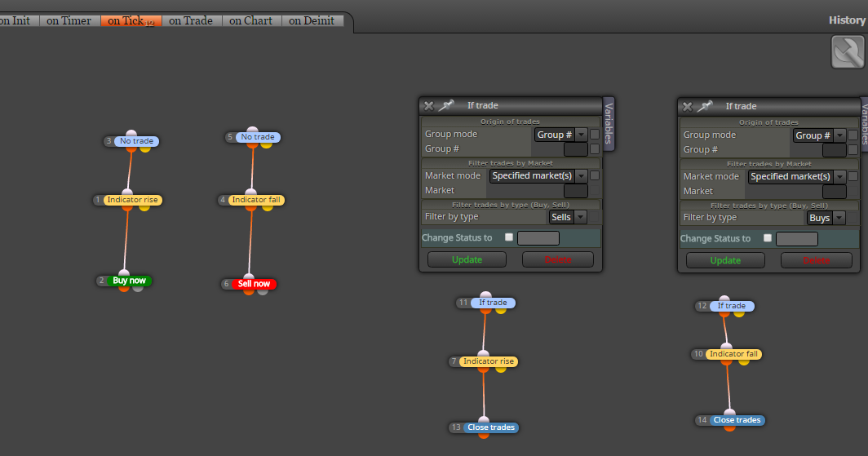Screen dimensions: 868x456
Task: Toggle Market mode checkbox in left panel
Action: point(595,175)
